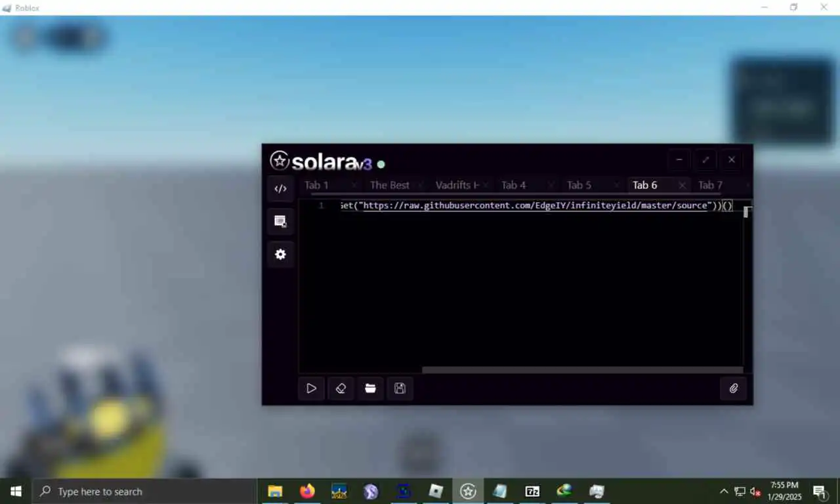The height and width of the screenshot is (504, 840).
Task: Click the green status indicator dot
Action: 381,164
